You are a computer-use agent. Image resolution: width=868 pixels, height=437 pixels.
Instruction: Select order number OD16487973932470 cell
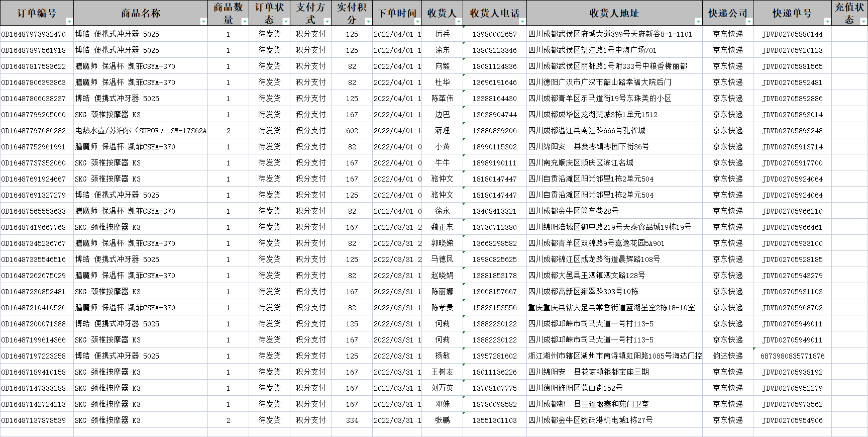click(x=37, y=34)
